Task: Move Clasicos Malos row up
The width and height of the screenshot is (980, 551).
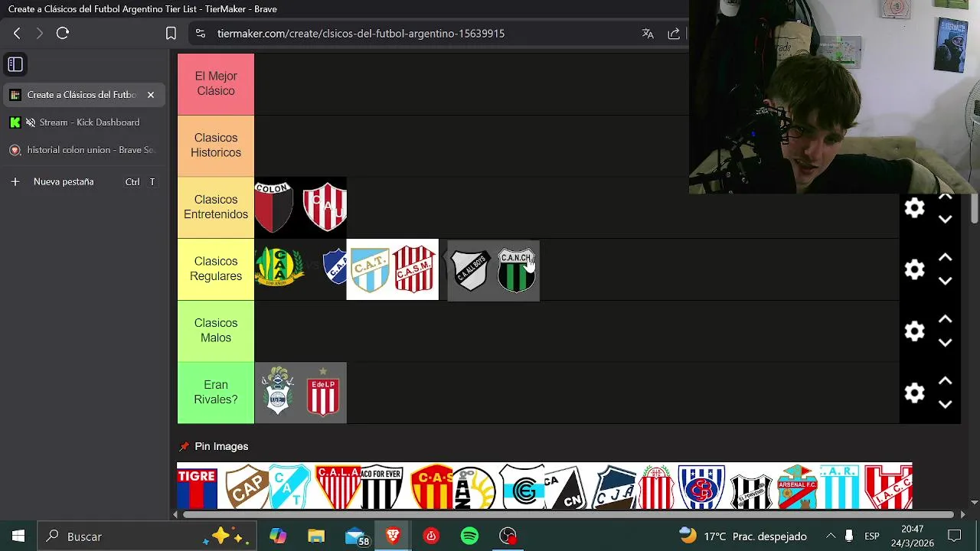Action: pyautogui.click(x=945, y=320)
